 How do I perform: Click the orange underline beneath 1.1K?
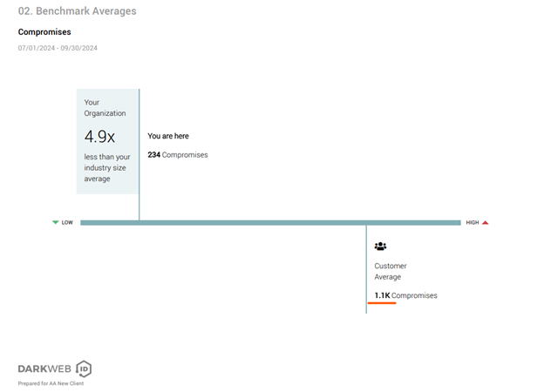tap(382, 303)
